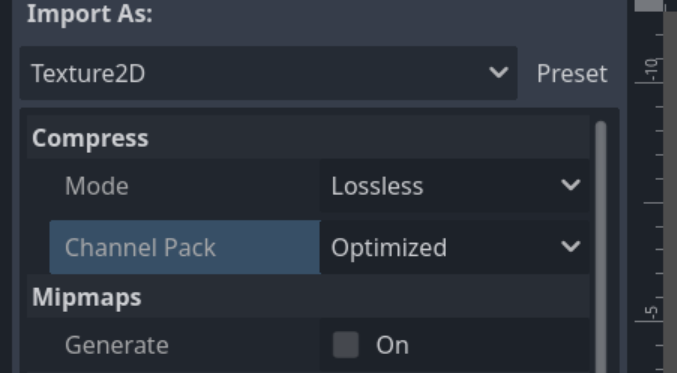The image size is (677, 373).
Task: Click the chevron arrow beside Texture2D
Action: [498, 72]
